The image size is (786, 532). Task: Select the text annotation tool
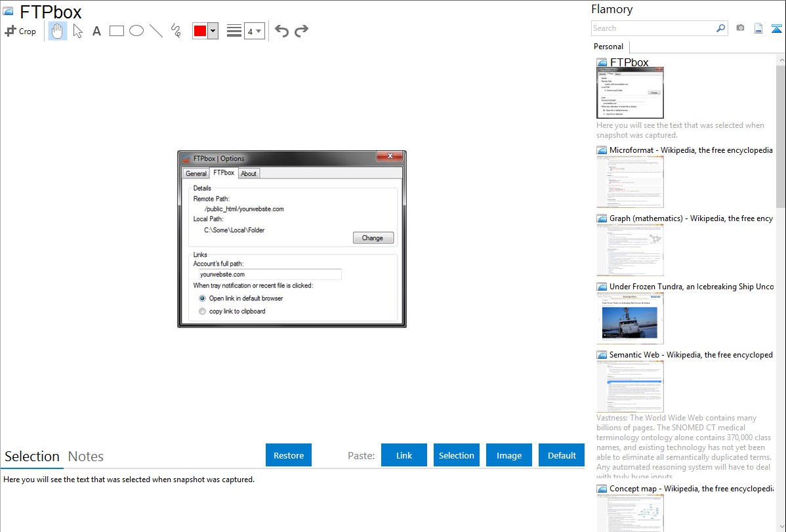(96, 31)
